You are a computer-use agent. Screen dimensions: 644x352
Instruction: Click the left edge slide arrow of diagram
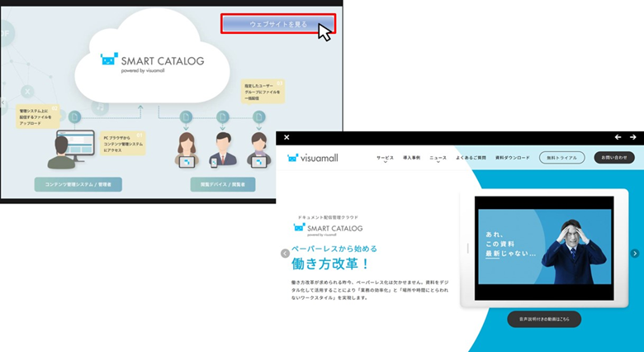pyautogui.click(x=2, y=102)
